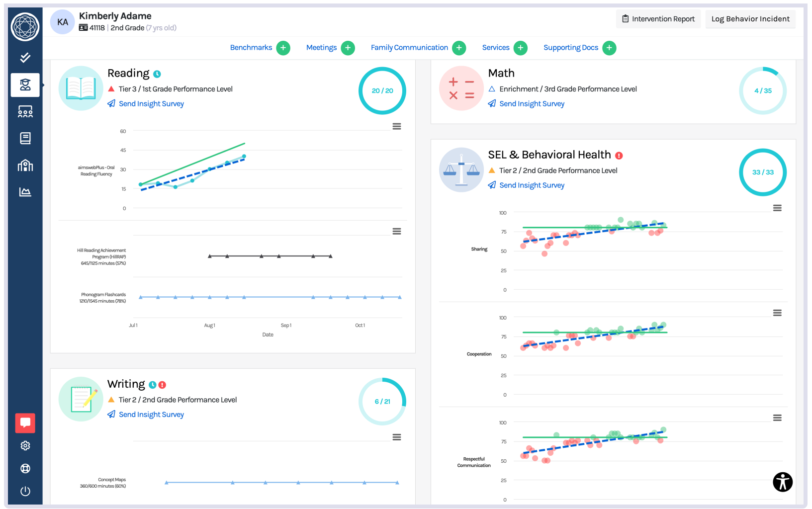
Task: Open the groups icon in the sidebar
Action: point(25,112)
